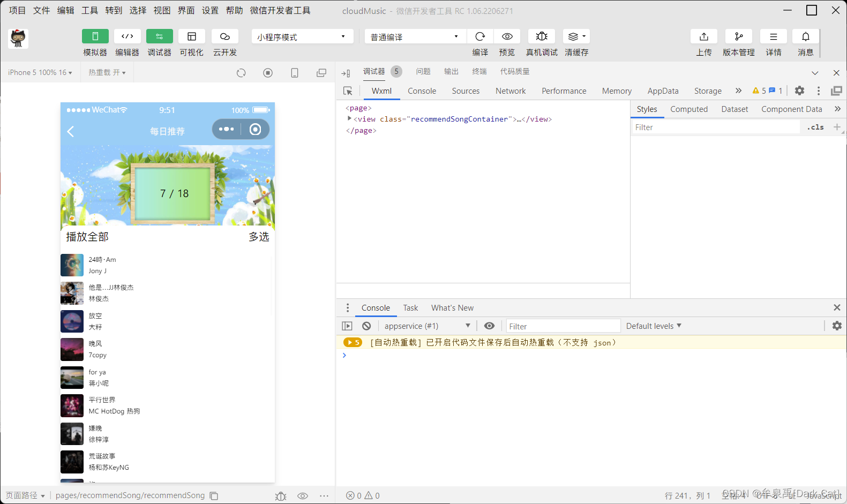Click the upload icon
847x504 pixels.
click(704, 36)
